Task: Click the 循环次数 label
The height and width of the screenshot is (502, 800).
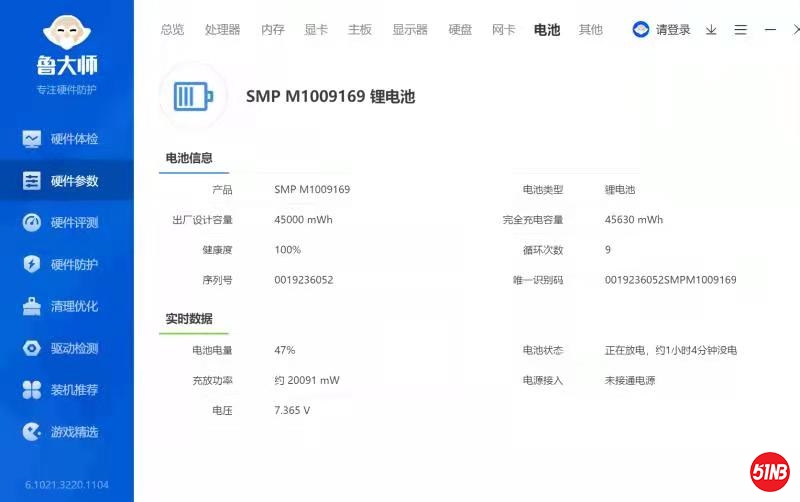Action: (543, 250)
